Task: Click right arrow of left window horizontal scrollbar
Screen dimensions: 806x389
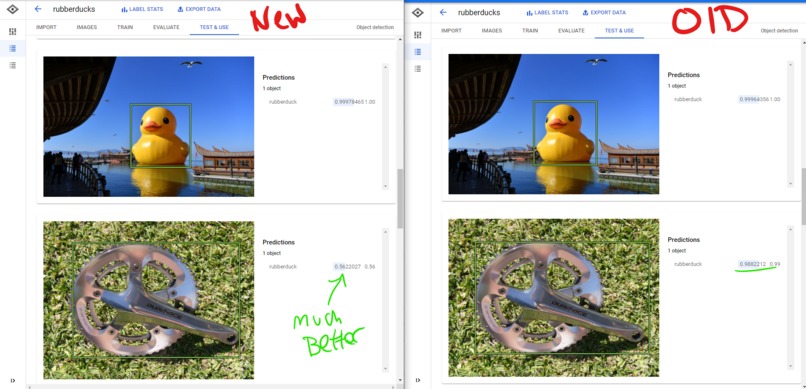Action: tap(394, 386)
